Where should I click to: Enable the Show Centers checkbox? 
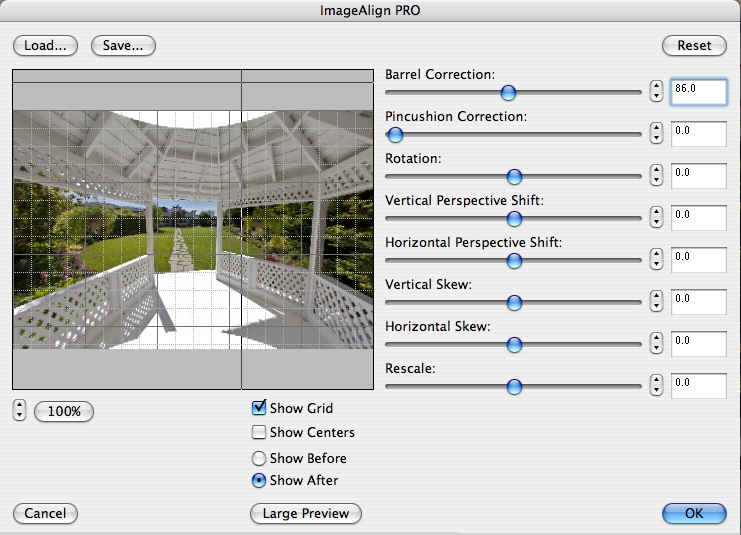(x=259, y=432)
